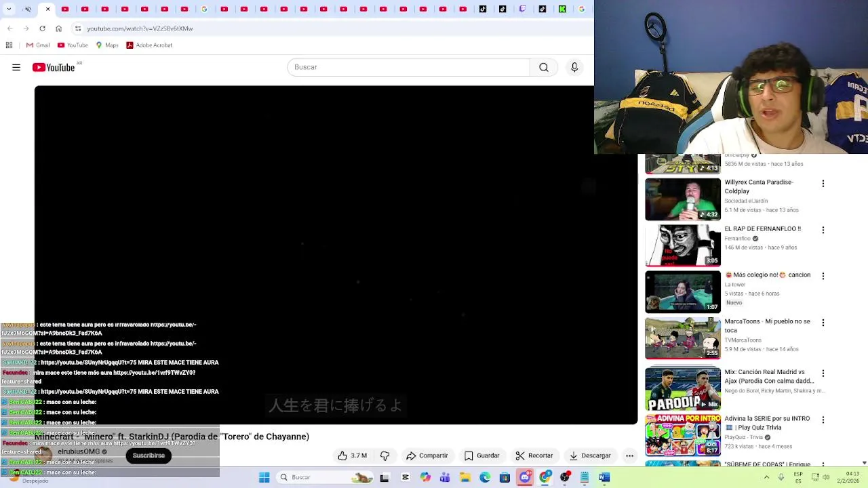Open Willyrex Canta Paradise thumbnail

683,199
